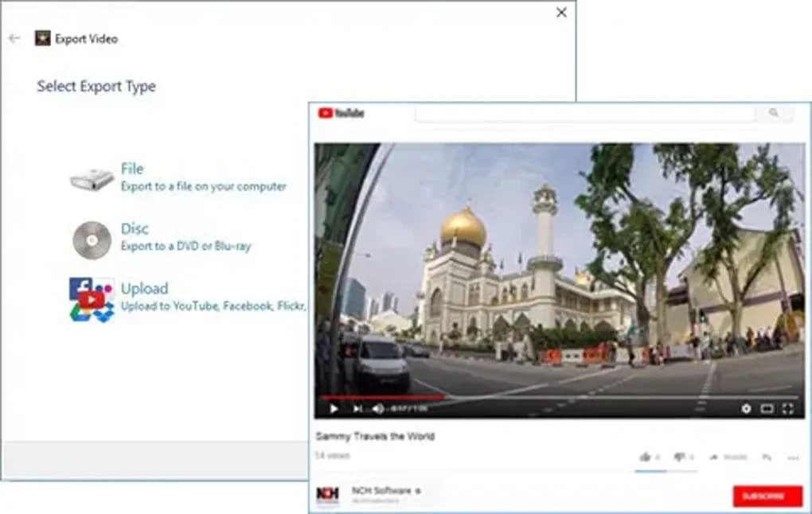Click the Export Video app logo icon
The width and height of the screenshot is (812, 514).
click(x=42, y=38)
